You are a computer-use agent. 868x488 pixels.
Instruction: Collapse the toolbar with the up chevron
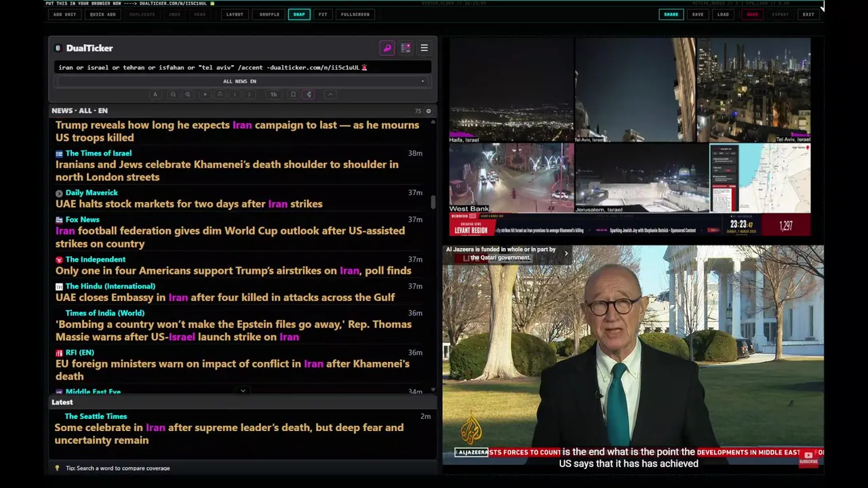click(330, 94)
